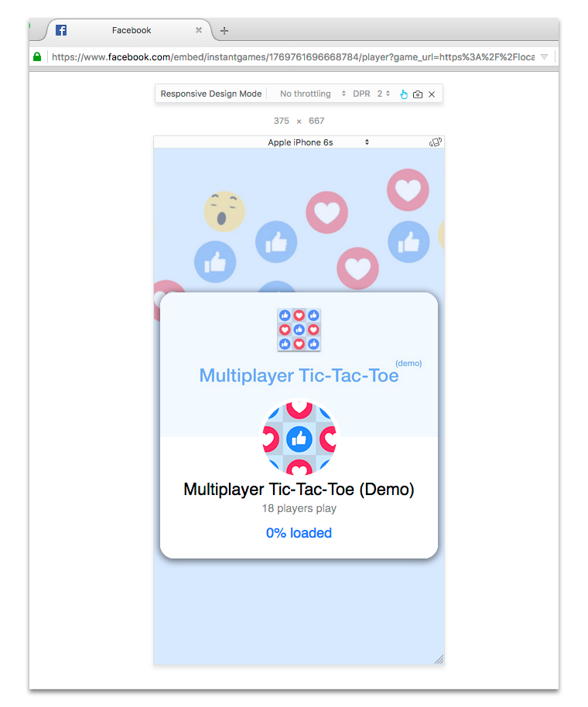
Task: Open the Apple iPhone 6s device selector
Action: tap(318, 142)
